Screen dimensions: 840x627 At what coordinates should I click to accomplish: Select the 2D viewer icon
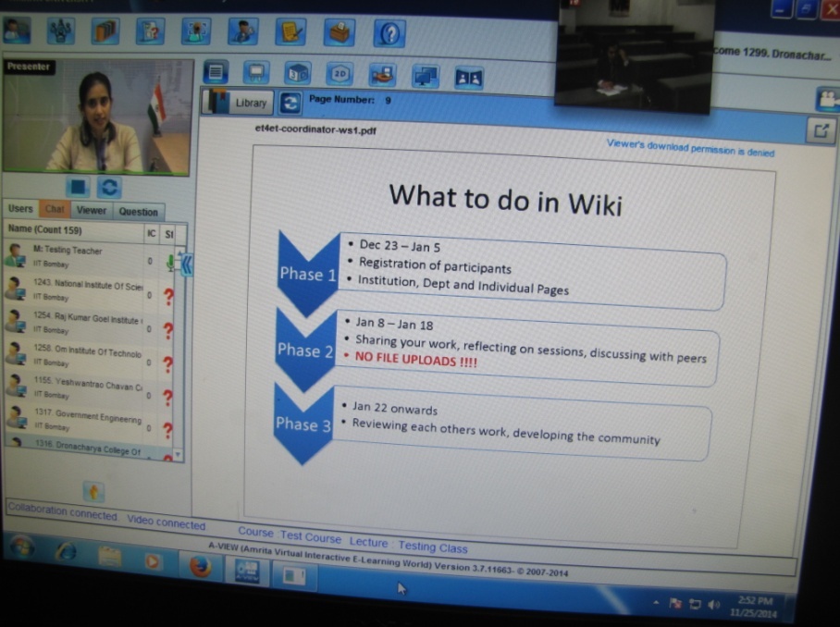340,74
